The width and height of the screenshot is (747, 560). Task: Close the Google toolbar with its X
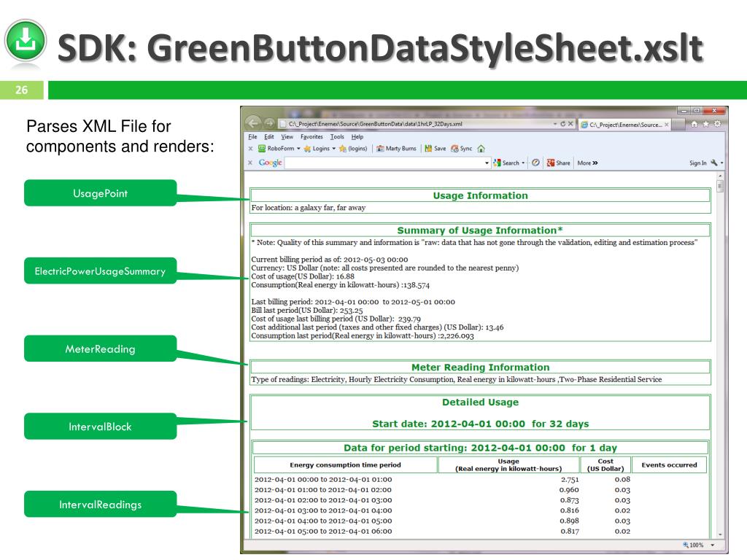pyautogui.click(x=251, y=163)
